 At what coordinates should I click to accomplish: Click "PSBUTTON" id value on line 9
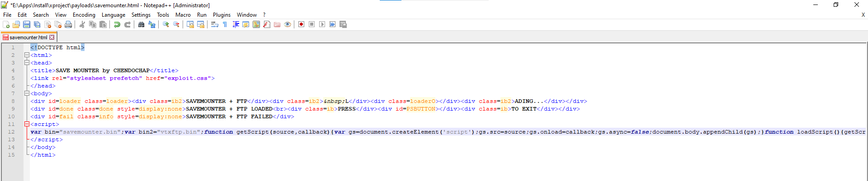coord(421,109)
